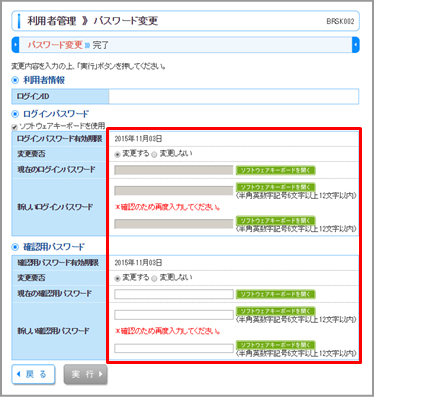The width and height of the screenshot is (438, 397).
Task: Click the current login password field
Action: [x=174, y=170]
